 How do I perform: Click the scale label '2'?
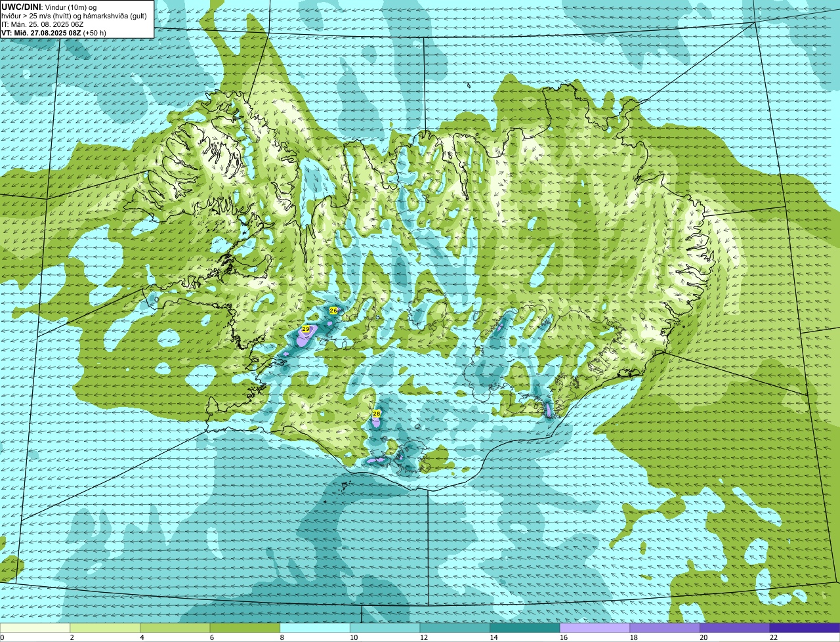click(x=72, y=637)
